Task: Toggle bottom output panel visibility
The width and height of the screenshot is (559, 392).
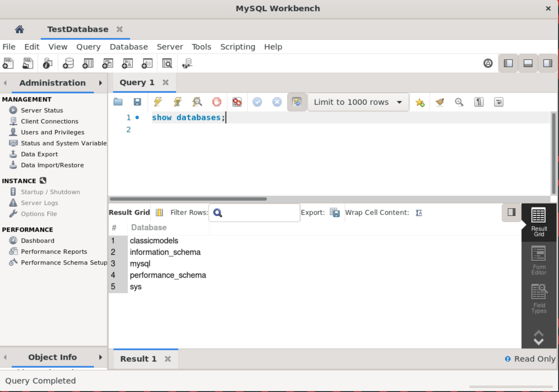Action: [x=528, y=64]
